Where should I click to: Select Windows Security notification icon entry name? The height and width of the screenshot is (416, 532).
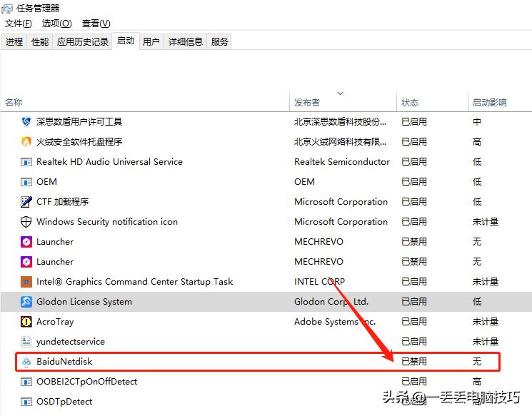click(x=107, y=222)
